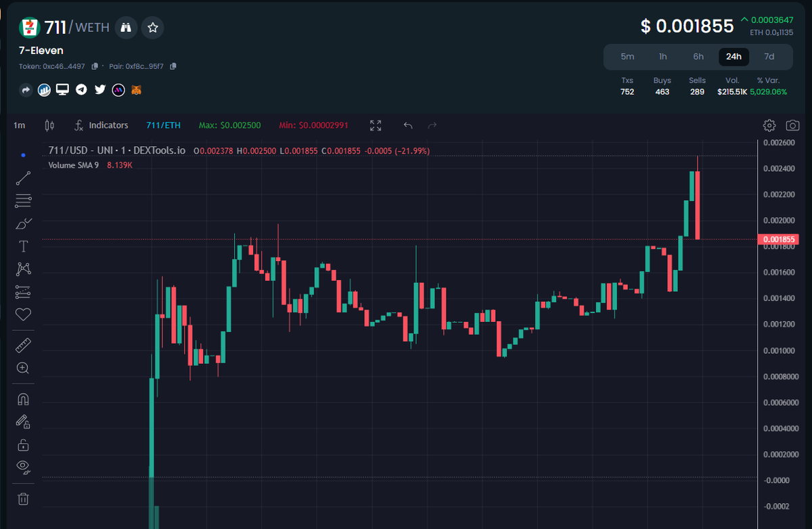This screenshot has height=529, width=812.
Task: Select the 6h stats interval tab
Action: tap(698, 57)
